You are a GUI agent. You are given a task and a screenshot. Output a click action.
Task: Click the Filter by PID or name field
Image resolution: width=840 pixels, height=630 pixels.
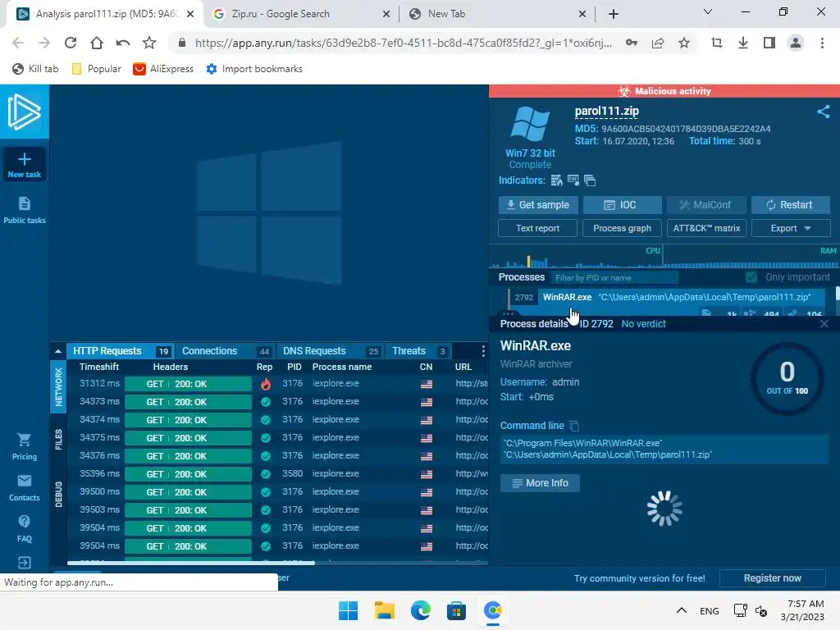614,277
